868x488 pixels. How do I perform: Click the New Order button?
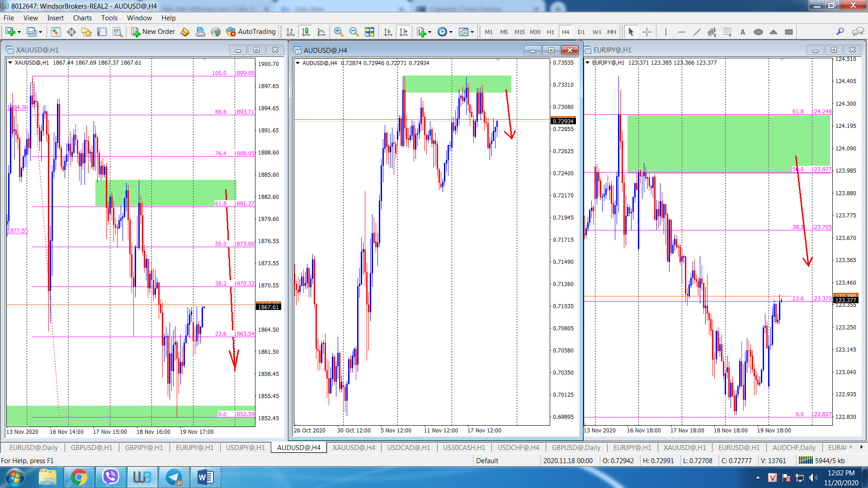click(x=154, y=32)
